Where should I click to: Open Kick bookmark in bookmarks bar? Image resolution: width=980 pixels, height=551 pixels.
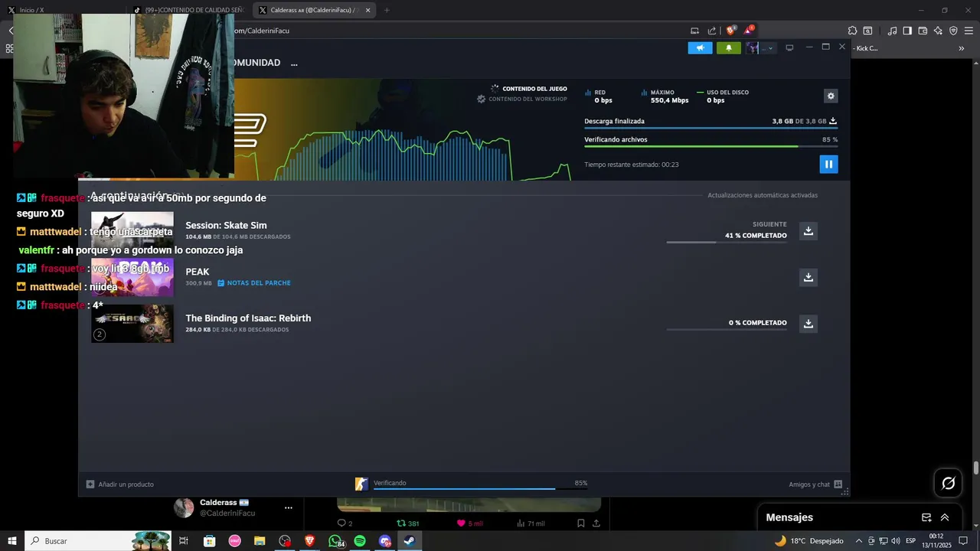click(x=865, y=48)
